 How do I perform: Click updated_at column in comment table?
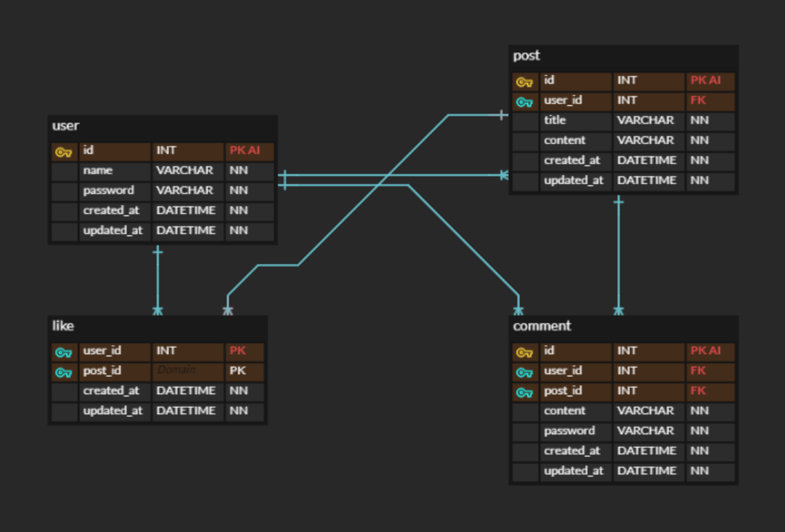click(x=574, y=471)
